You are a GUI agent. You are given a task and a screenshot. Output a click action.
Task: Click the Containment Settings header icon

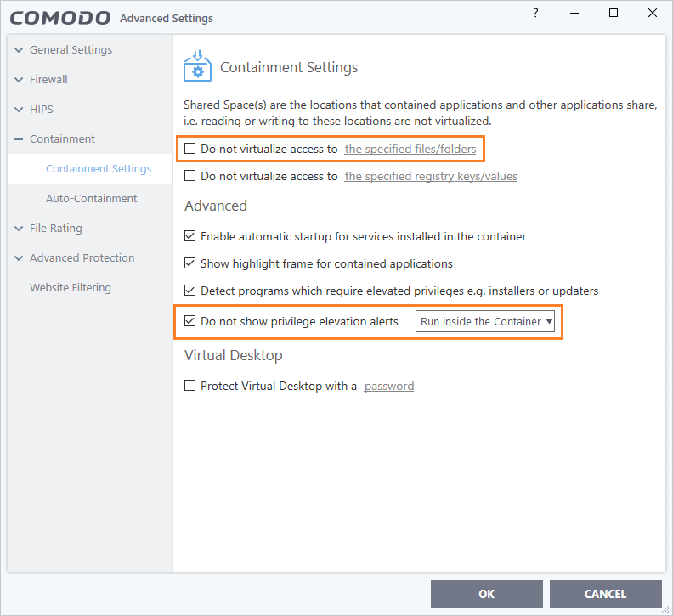[198, 67]
